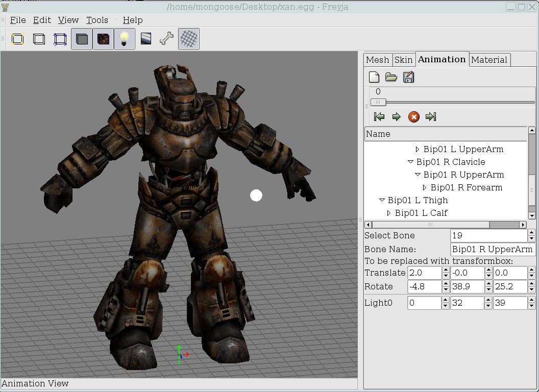Image resolution: width=539 pixels, height=392 pixels.
Task: Click the Light0 field showing 32
Action: (468, 303)
